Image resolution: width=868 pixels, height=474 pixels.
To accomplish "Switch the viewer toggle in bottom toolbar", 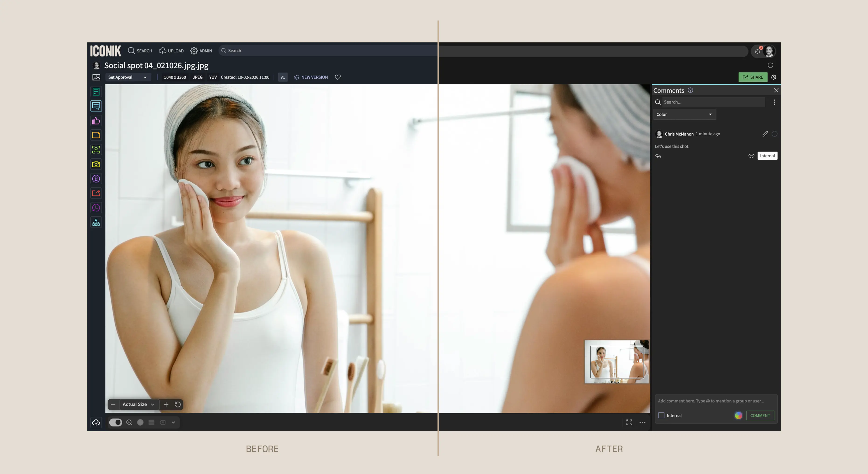I will coord(115,422).
